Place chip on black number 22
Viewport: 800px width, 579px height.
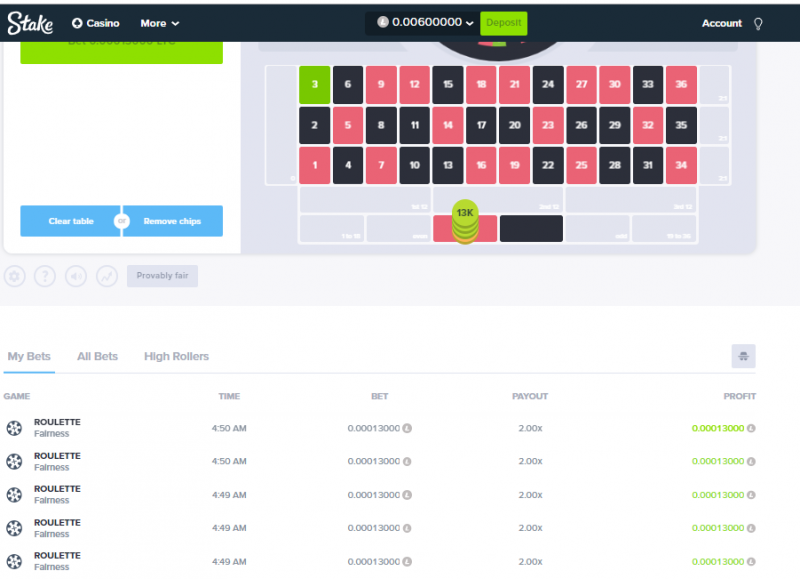pos(548,165)
